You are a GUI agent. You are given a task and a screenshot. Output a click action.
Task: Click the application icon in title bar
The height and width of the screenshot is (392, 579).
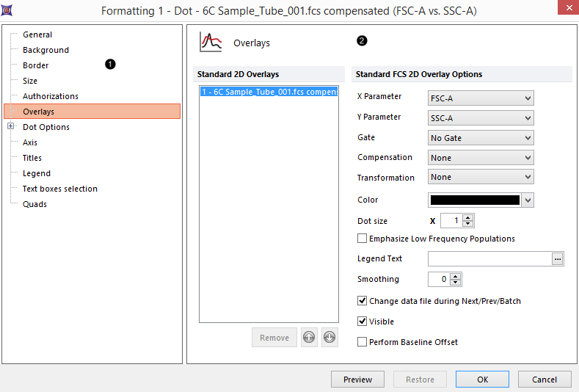point(8,10)
